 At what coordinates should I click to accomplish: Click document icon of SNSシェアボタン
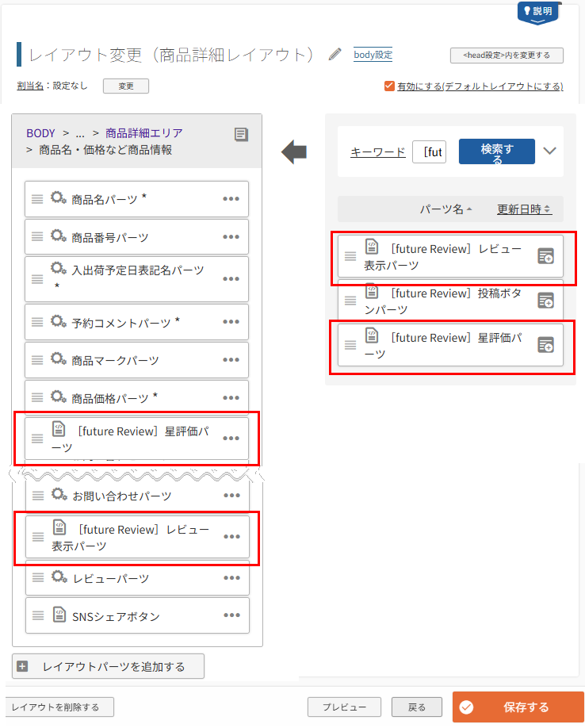coord(59,615)
